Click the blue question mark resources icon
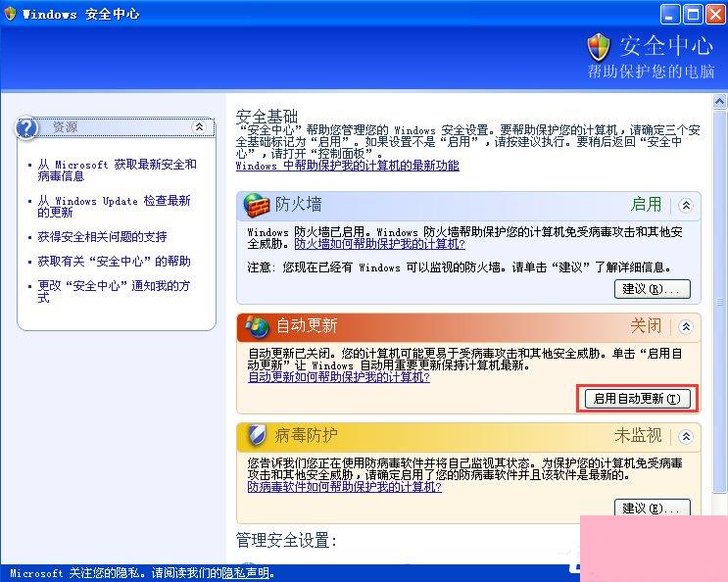 tap(26, 127)
